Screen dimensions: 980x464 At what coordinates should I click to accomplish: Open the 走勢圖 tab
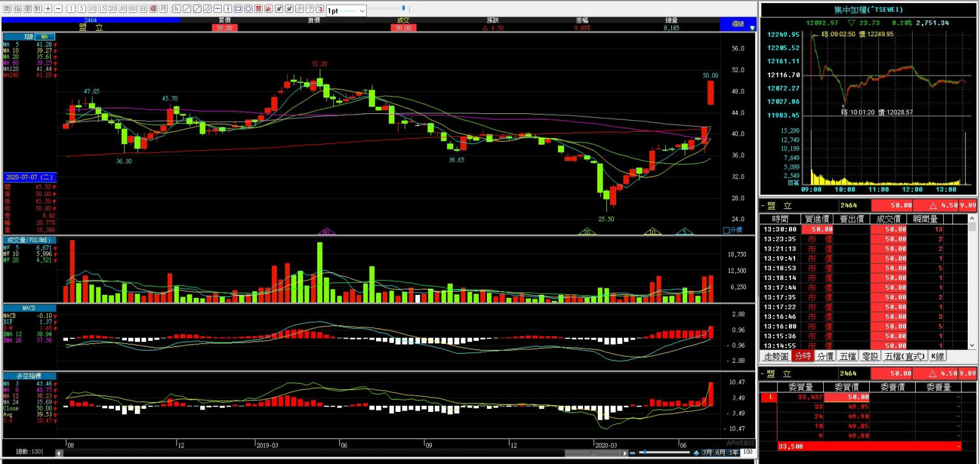(x=776, y=356)
